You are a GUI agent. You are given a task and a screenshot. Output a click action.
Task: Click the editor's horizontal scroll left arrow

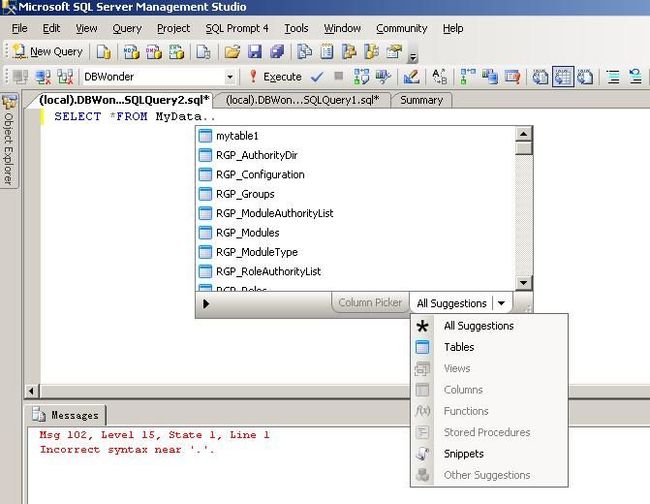click(x=31, y=391)
